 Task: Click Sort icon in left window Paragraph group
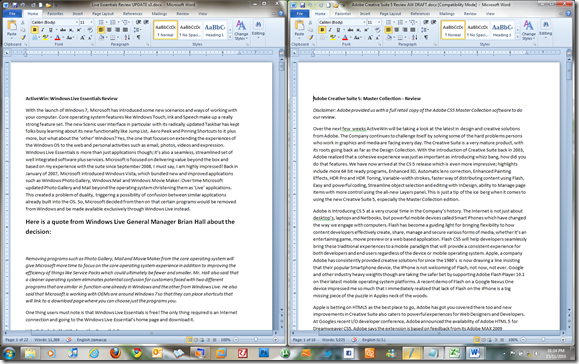tap(127, 37)
